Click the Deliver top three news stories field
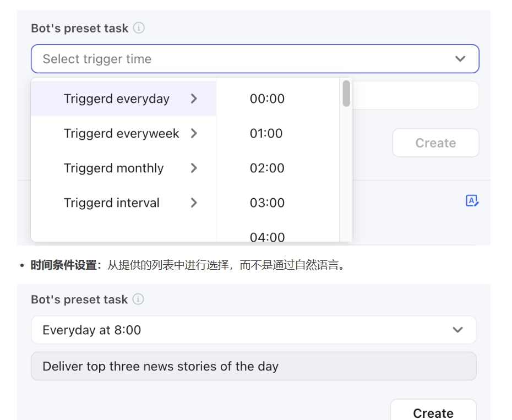Viewport: 512px width, 420px height. point(253,367)
